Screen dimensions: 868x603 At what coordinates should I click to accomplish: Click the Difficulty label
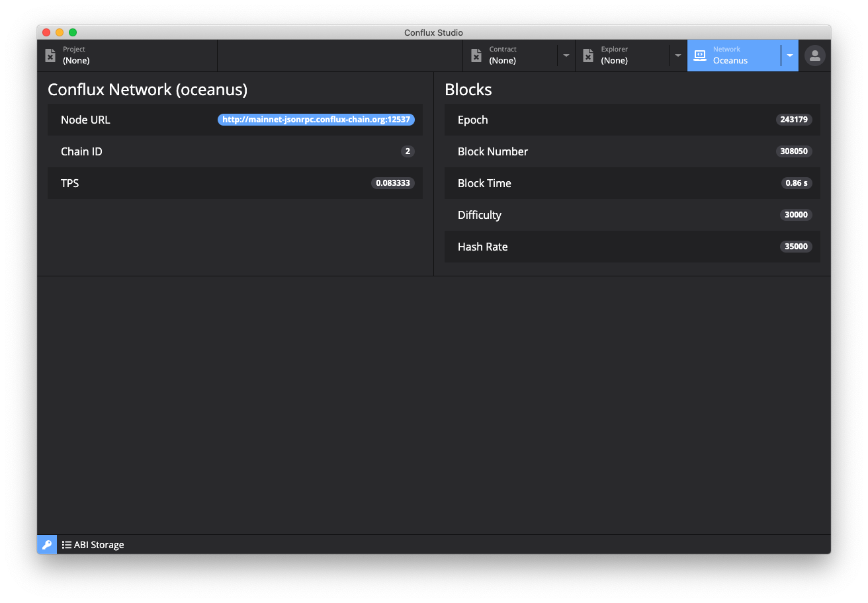tap(480, 215)
